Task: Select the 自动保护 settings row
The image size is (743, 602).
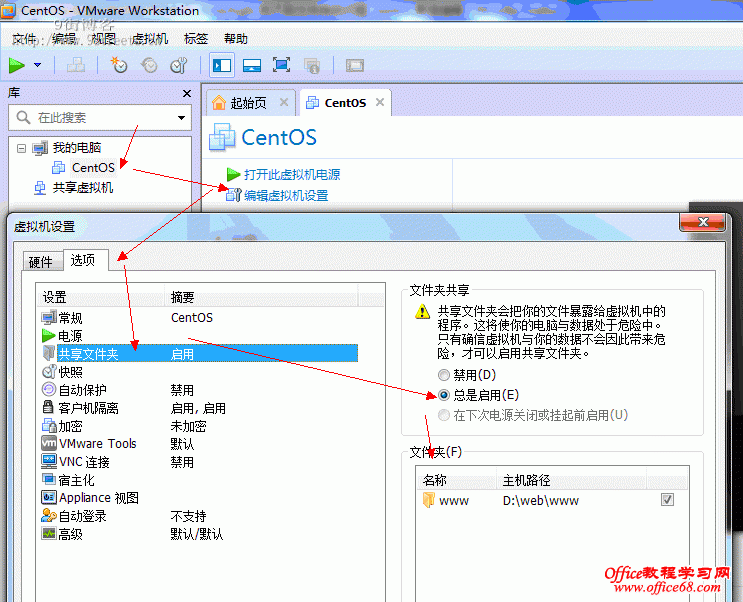Action: [x=199, y=390]
